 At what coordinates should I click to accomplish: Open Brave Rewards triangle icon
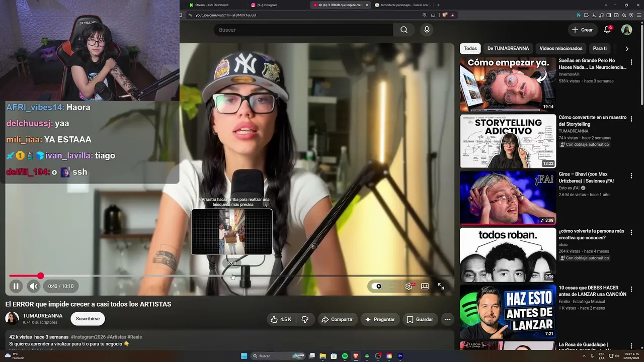[x=452, y=15]
